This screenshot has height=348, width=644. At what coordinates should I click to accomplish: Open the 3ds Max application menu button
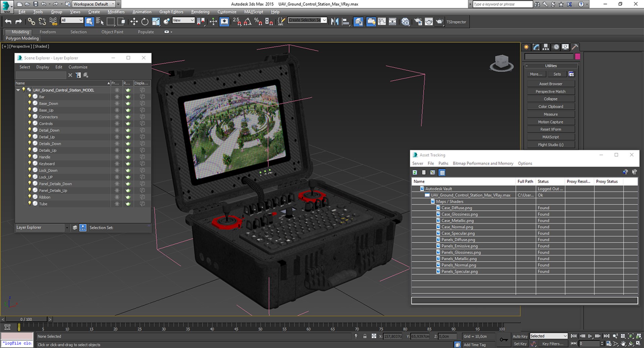7,6
